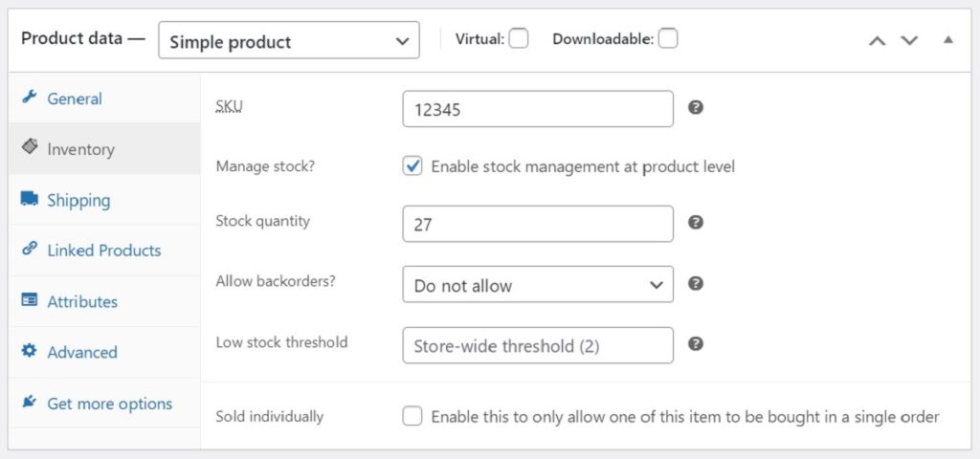Select the Inventory tab
This screenshot has width=980, height=459.
pos(104,148)
